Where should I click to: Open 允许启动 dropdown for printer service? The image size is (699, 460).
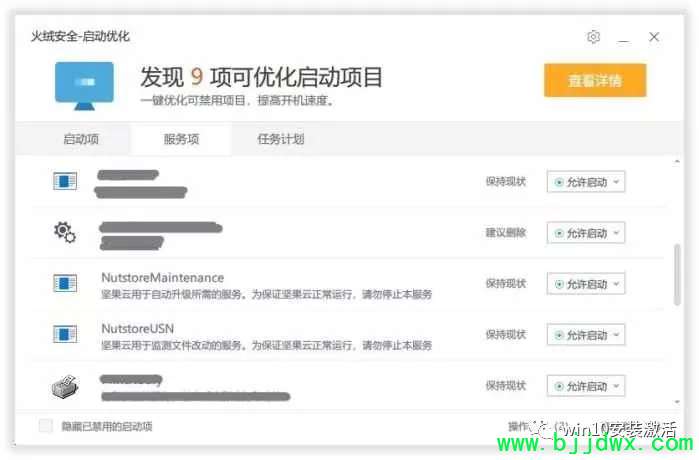(x=586, y=386)
